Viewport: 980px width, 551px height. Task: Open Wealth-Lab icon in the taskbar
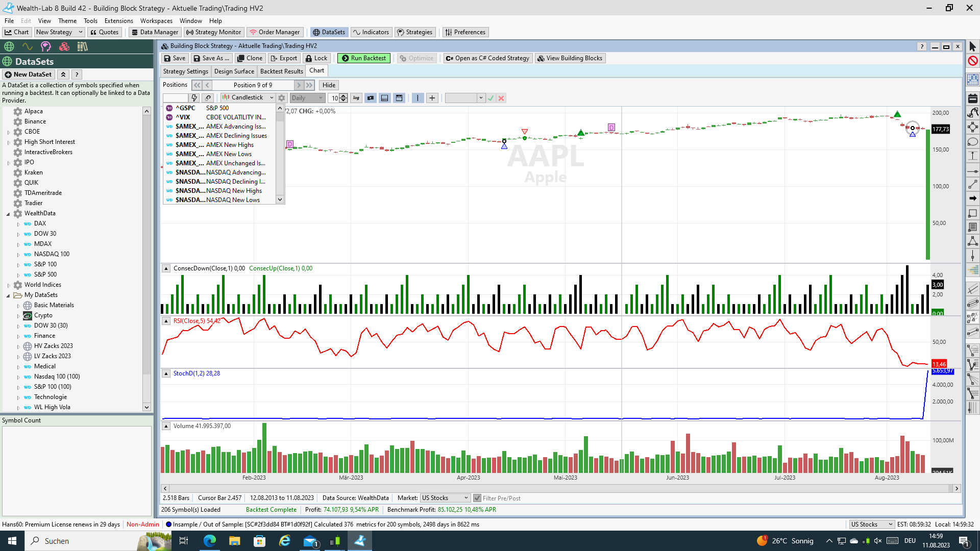tap(360, 541)
